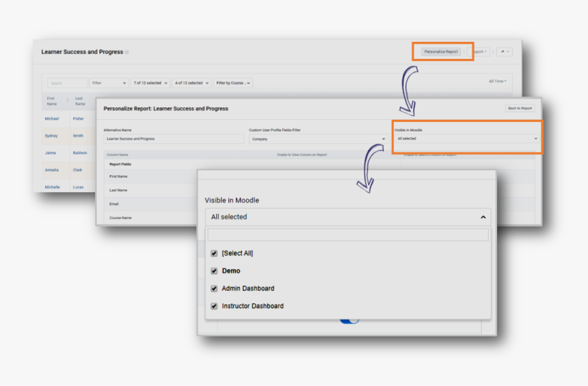Click the share arrow icon button
Viewport: 588px width, 386px height.
(x=503, y=51)
